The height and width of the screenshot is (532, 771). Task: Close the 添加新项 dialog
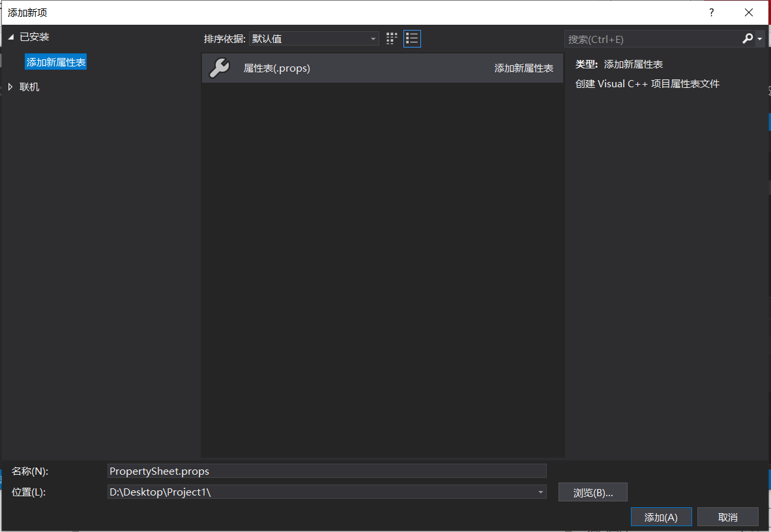coord(748,12)
